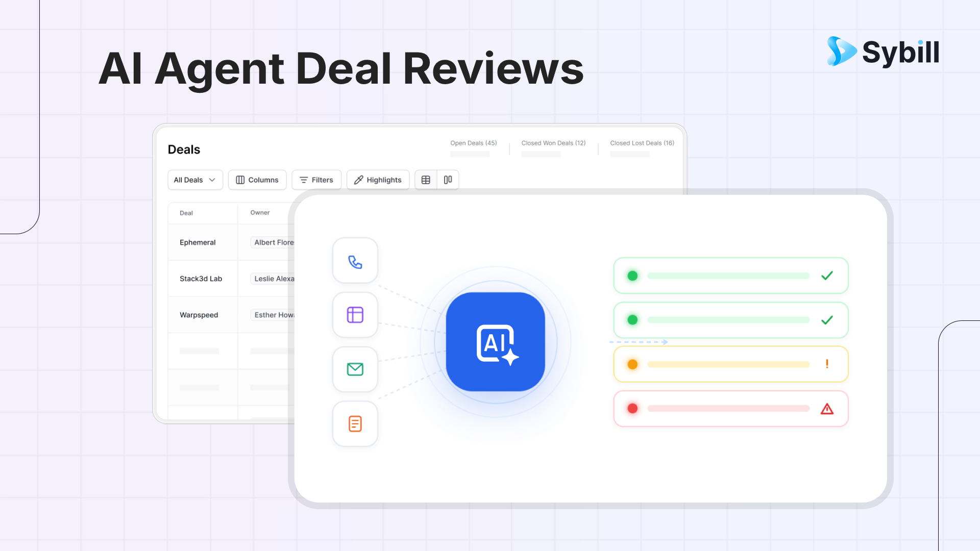Image resolution: width=980 pixels, height=551 pixels.
Task: Click the orange exclamation mark icon
Action: 827,364
